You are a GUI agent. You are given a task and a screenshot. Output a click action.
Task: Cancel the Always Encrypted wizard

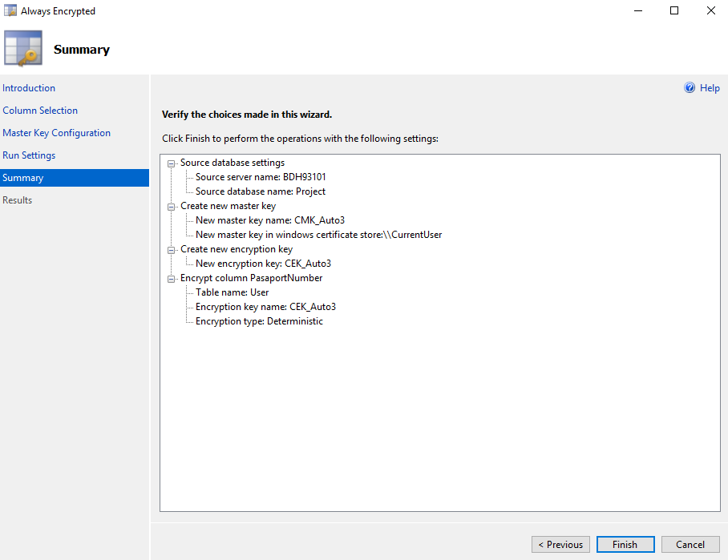click(x=690, y=544)
